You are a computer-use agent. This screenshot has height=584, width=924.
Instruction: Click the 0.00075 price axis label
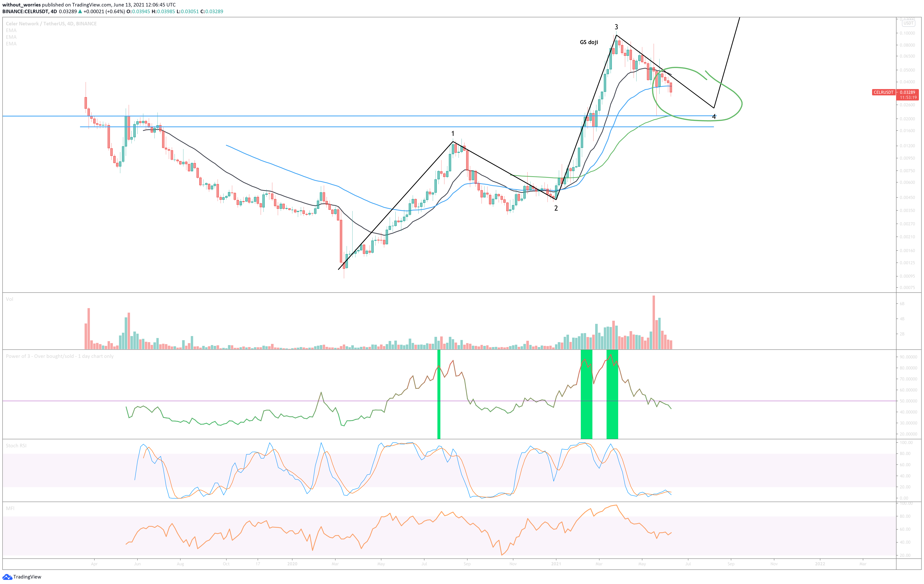click(x=907, y=287)
